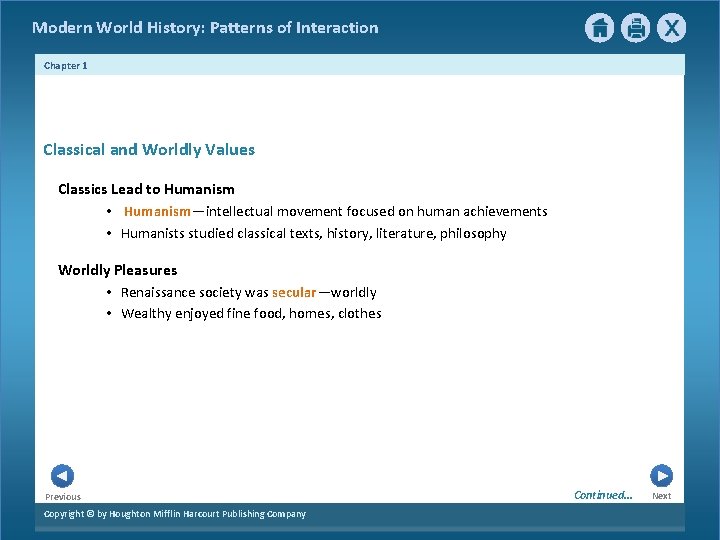This screenshot has width=720, height=540.
Task: Advance with the Next arrow
Action: click(662, 476)
